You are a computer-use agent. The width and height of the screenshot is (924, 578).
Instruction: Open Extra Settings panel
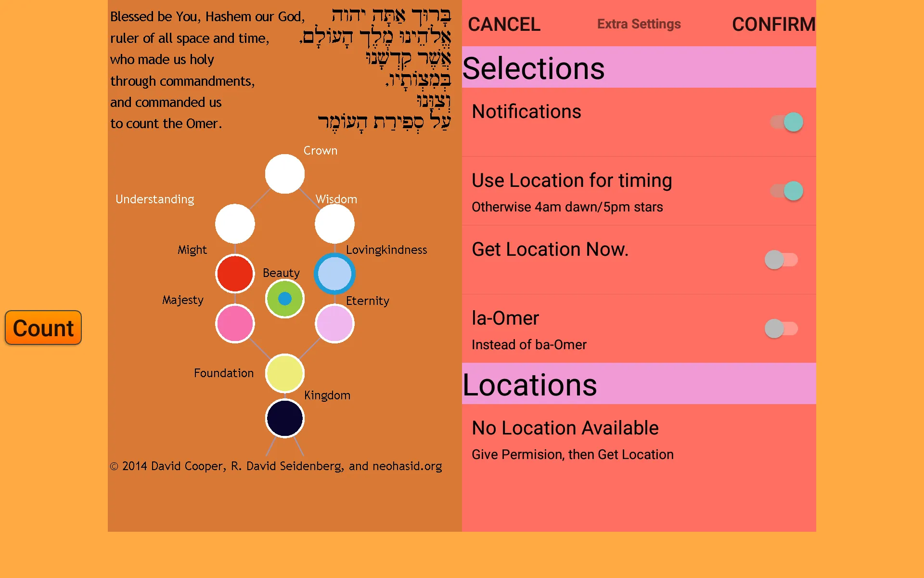636,23
